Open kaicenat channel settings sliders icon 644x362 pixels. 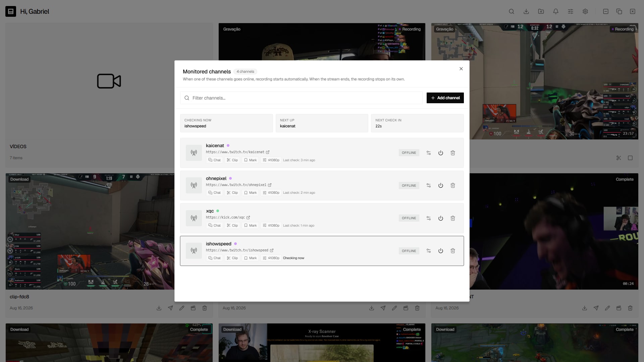coord(429,153)
